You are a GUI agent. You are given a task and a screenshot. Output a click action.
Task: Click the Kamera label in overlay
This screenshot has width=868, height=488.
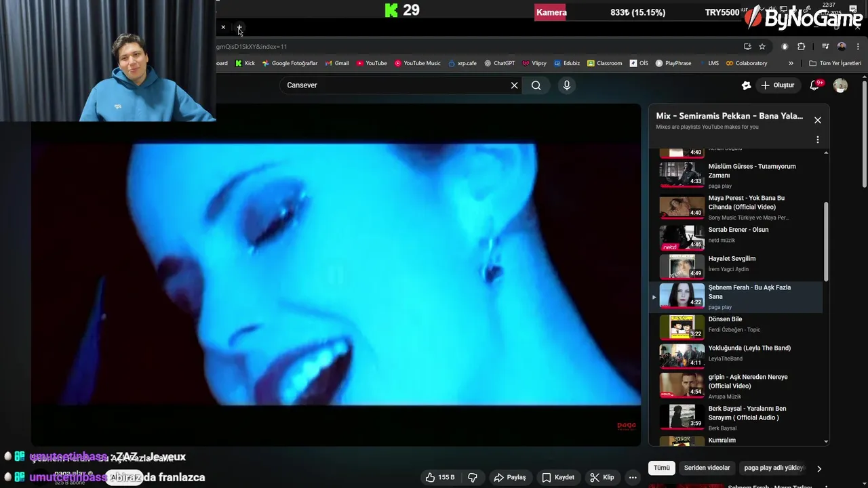(551, 12)
